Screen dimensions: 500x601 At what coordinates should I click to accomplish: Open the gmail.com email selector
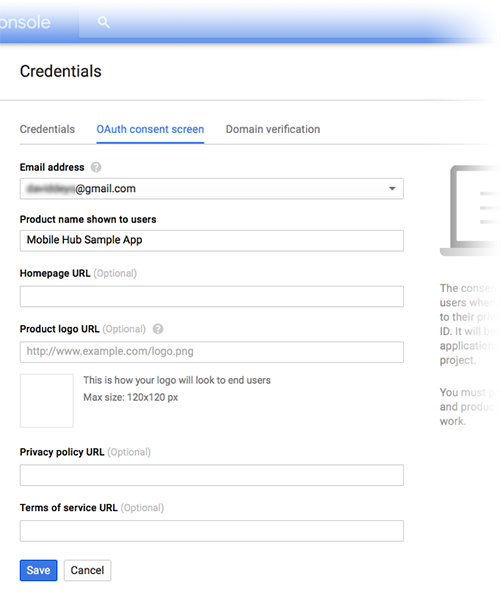[x=212, y=189]
